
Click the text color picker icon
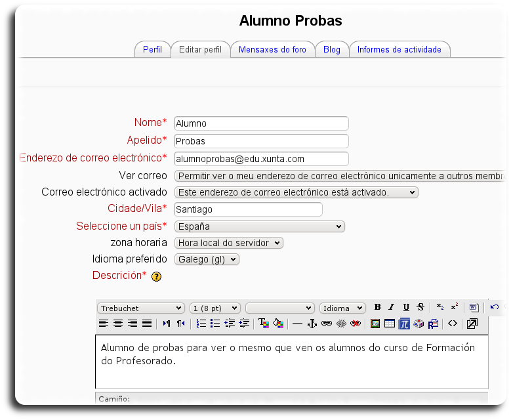pos(264,324)
